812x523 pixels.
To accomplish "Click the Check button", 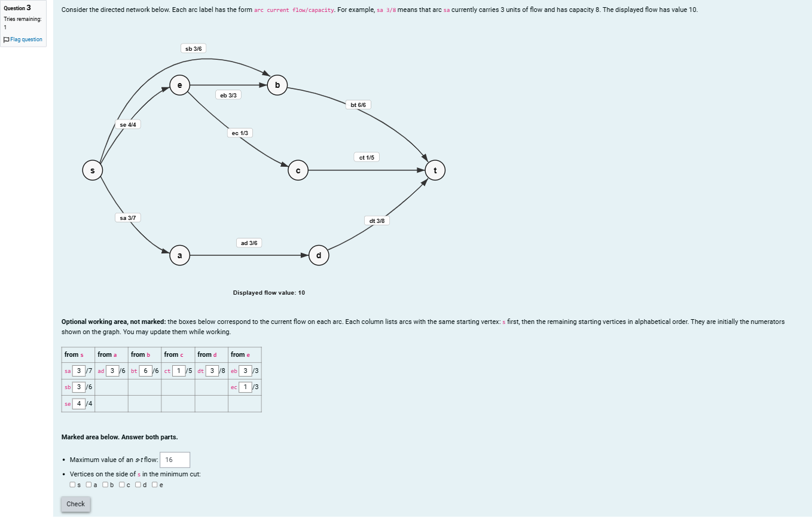I will [x=75, y=504].
